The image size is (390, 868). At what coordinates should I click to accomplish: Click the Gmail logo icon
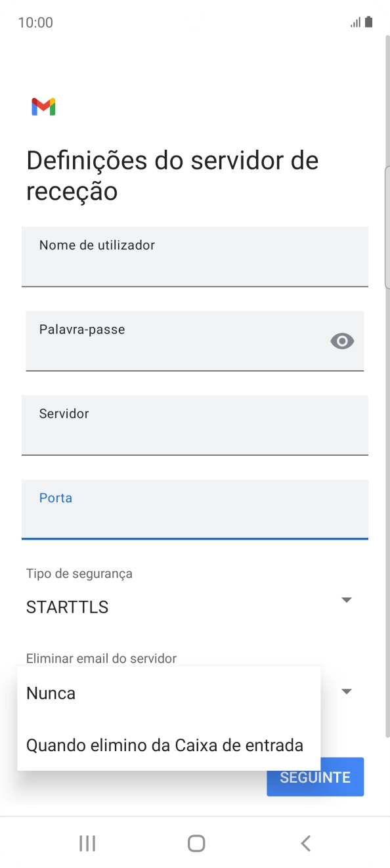[42, 106]
